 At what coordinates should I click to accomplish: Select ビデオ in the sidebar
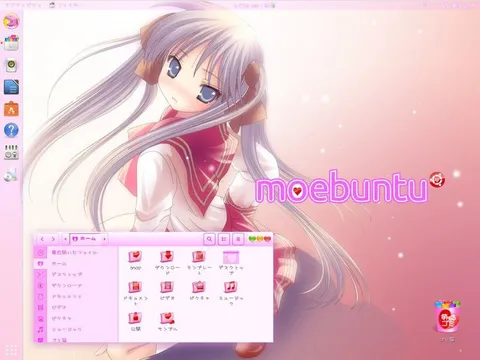tap(76, 307)
